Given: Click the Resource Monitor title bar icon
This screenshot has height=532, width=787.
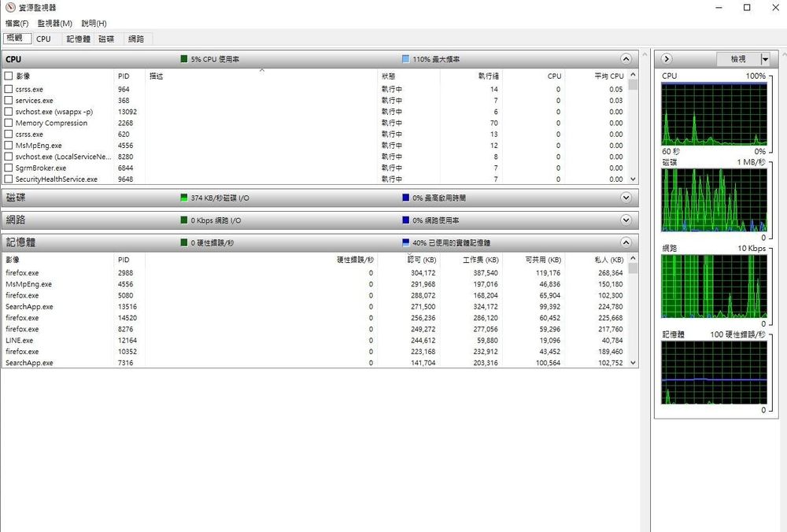Looking at the screenshot, I should pos(9,7).
